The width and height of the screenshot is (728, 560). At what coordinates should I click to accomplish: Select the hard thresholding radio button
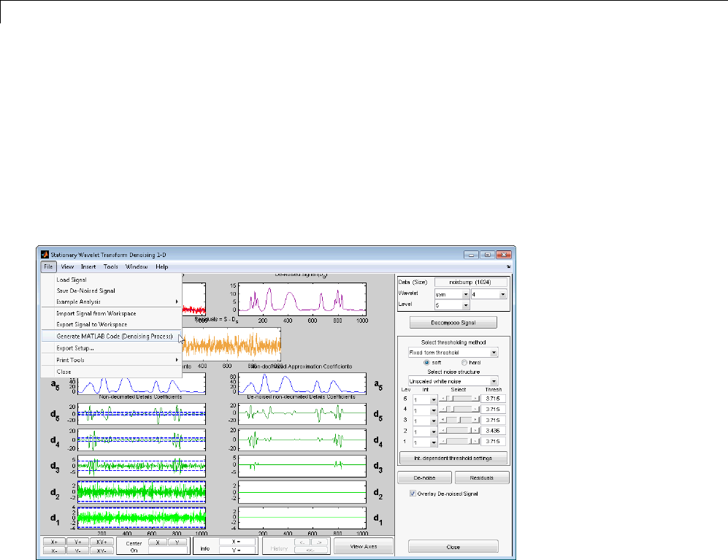464,362
